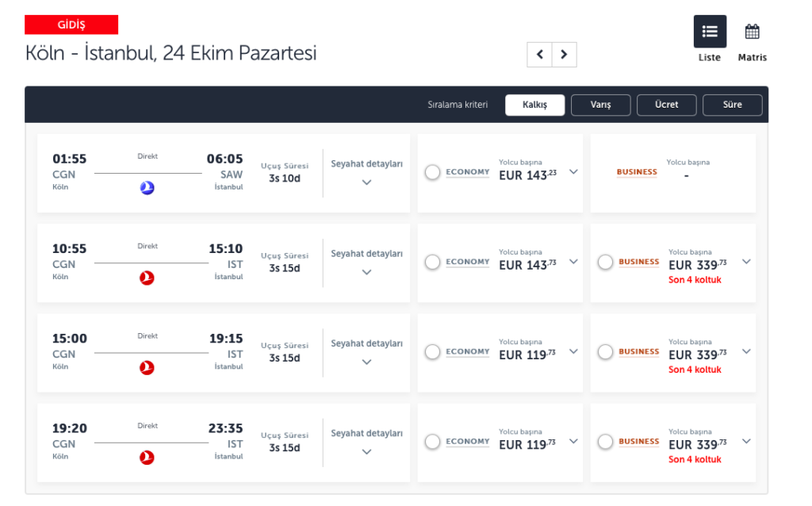Image resolution: width=812 pixels, height=506 pixels.
Task: Sort flights by Ücret
Action: pyautogui.click(x=666, y=105)
